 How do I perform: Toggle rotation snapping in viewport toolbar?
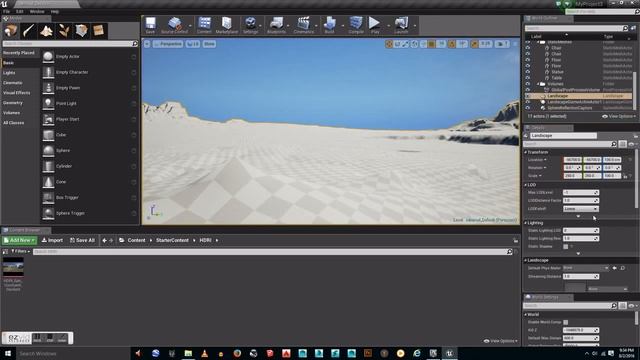[x=452, y=44]
